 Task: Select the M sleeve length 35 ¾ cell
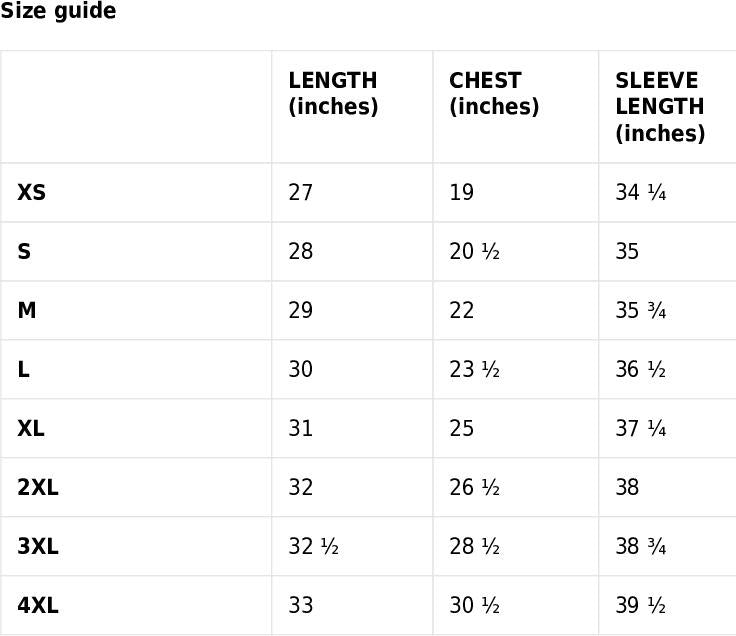[641, 310]
